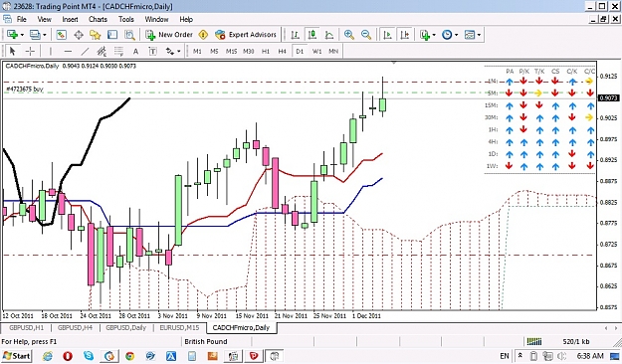The image size is (622, 364).
Task: Switch to M30 timeframe
Action: tap(249, 51)
